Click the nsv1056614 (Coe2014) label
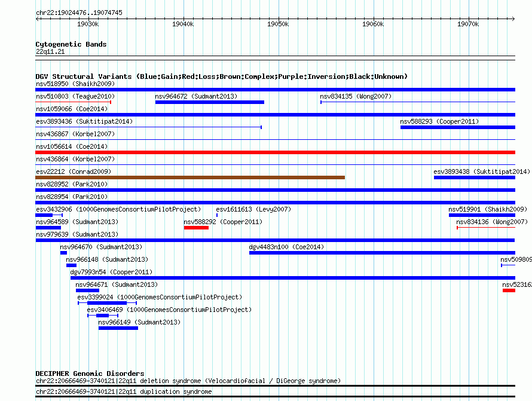532x401 pixels. pos(72,146)
